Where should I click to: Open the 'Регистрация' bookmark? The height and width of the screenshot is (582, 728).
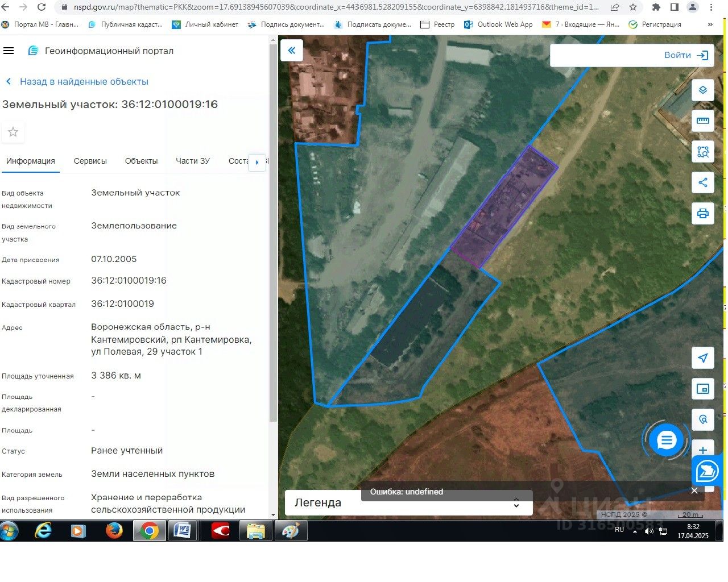pos(655,24)
